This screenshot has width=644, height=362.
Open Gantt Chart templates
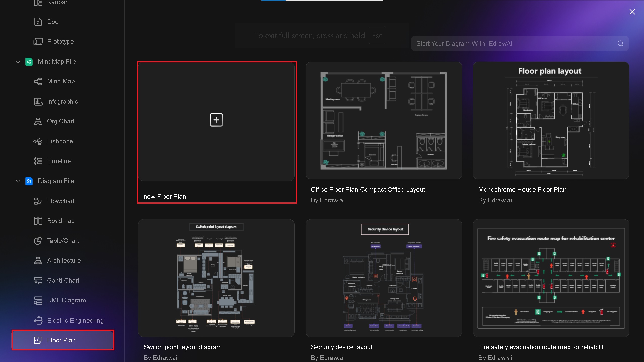(x=63, y=281)
